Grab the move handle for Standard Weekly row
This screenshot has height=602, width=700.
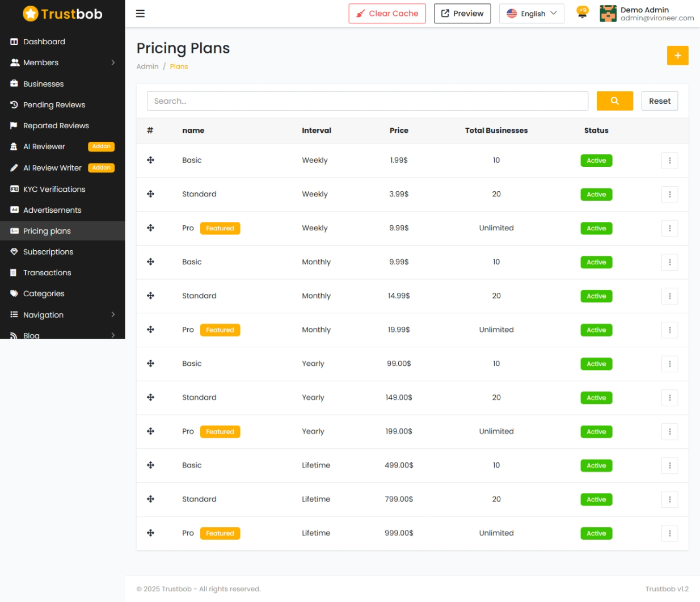point(150,194)
